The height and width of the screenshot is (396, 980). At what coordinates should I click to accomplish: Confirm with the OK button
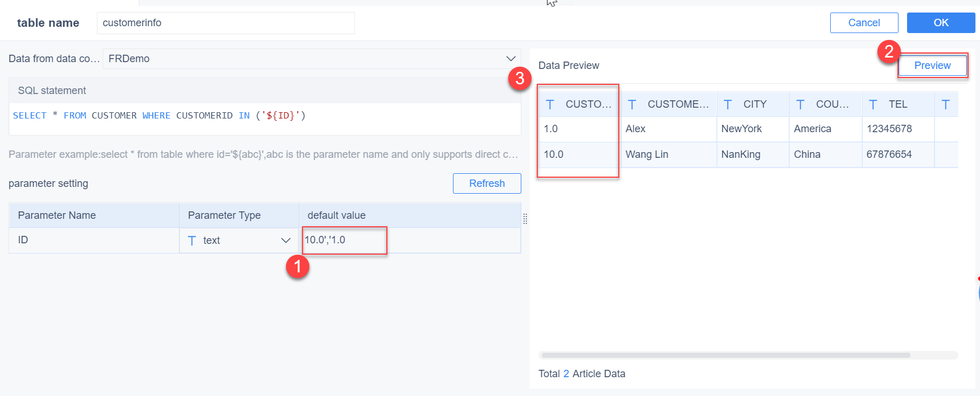coord(941,23)
